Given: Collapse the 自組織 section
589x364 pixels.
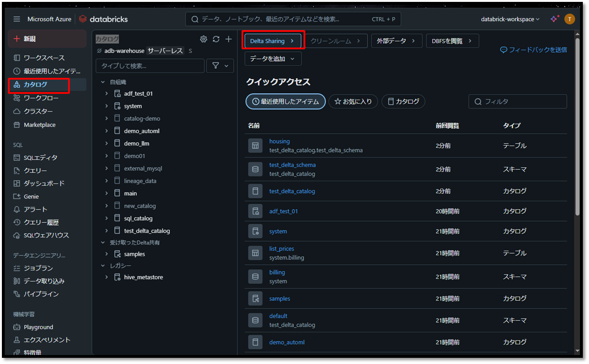Looking at the screenshot, I should coord(103,82).
